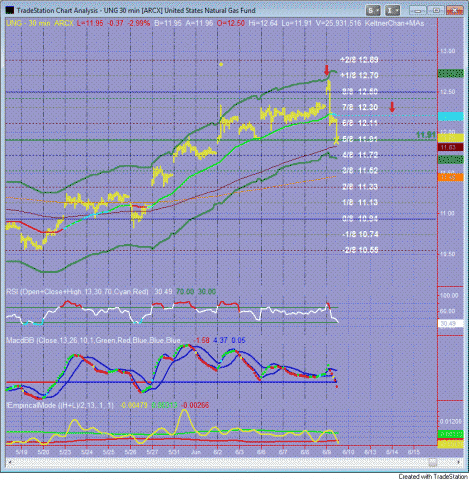Select the 'UNG - 30 min ARCX' status text
The image size is (469, 480).
(x=40, y=23)
